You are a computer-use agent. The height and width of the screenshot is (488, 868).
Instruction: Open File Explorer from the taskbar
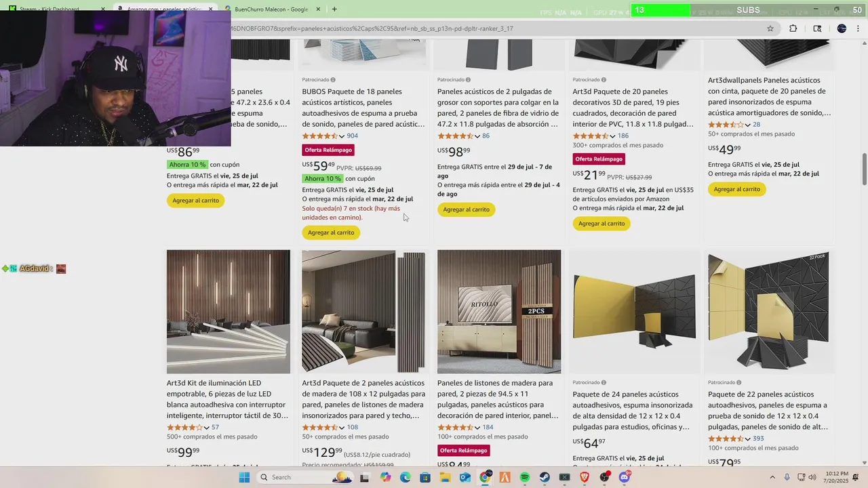[446, 477]
